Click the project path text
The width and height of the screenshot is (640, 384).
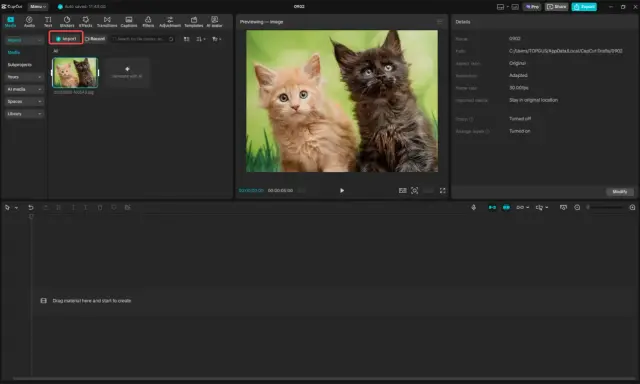coord(565,51)
